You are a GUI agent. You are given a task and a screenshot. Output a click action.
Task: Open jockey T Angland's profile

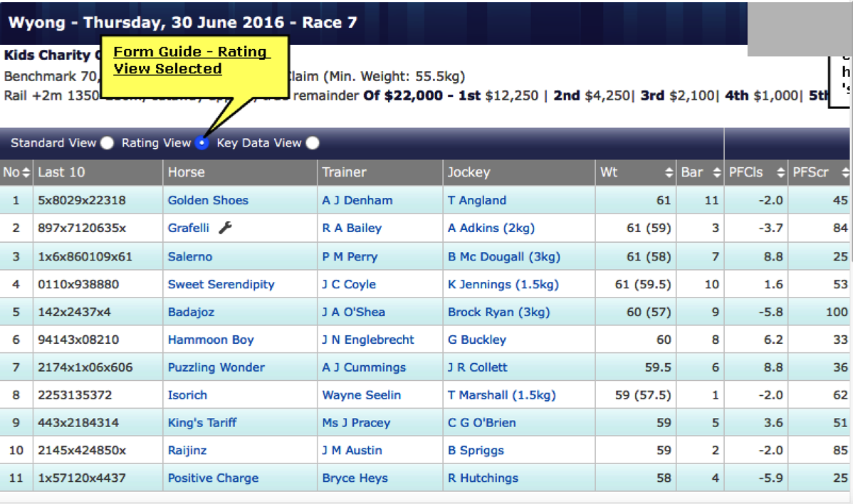pos(476,200)
